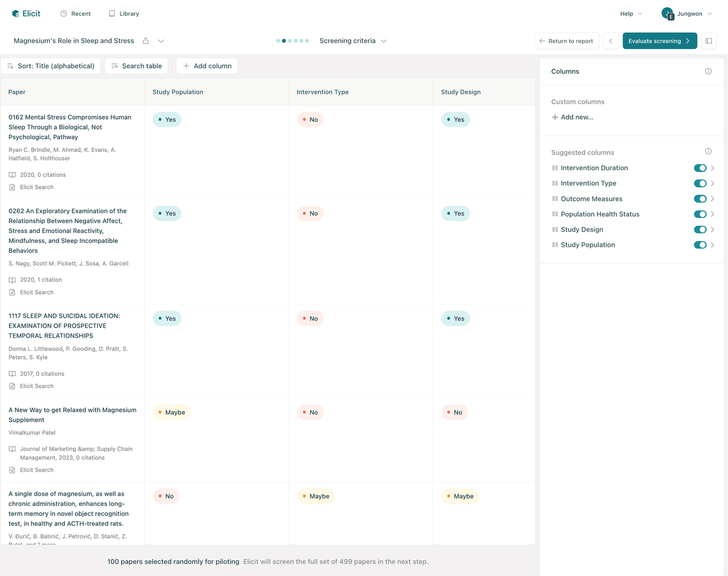Click the Search table field
The height and width of the screenshot is (576, 728).
tap(136, 66)
